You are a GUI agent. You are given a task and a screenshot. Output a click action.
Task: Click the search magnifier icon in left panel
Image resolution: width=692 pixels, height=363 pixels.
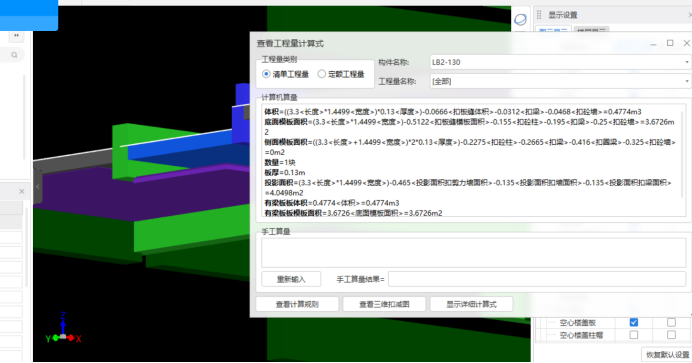[15, 55]
